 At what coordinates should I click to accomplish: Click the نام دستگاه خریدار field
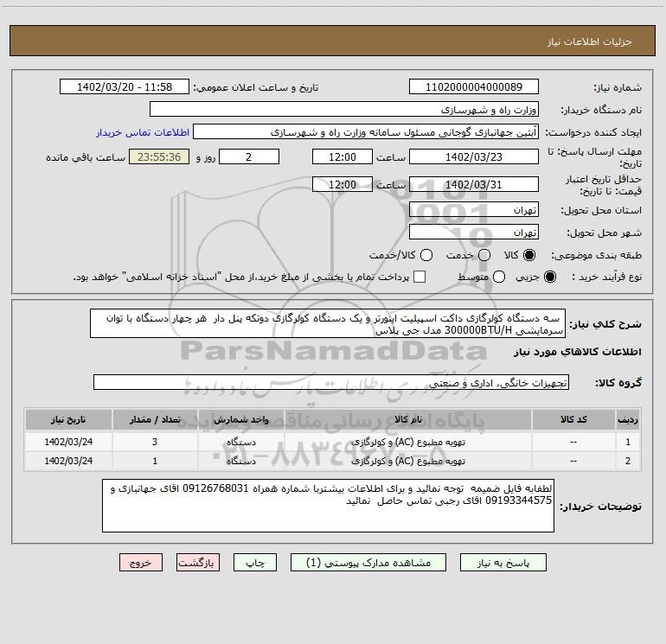pos(344,110)
